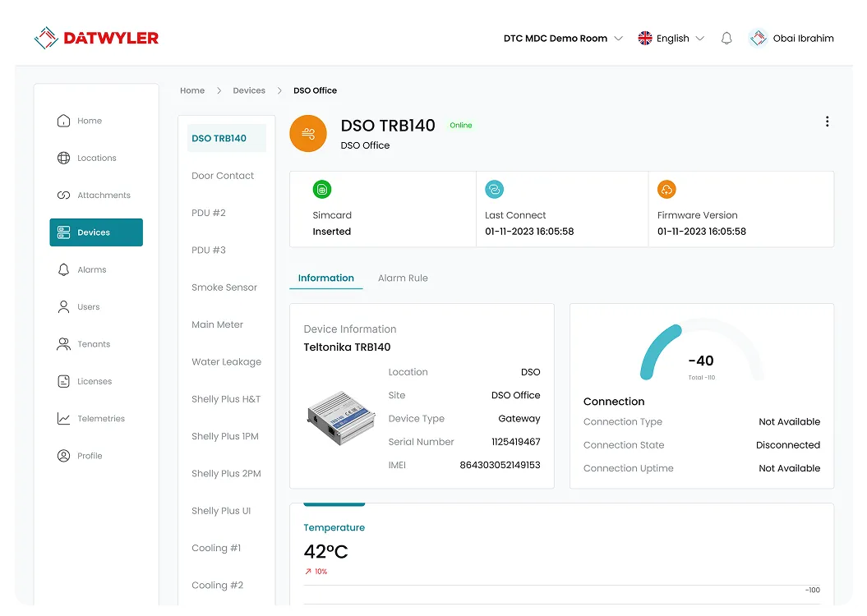Open Locations in the sidebar menu
867x616 pixels.
tap(96, 158)
